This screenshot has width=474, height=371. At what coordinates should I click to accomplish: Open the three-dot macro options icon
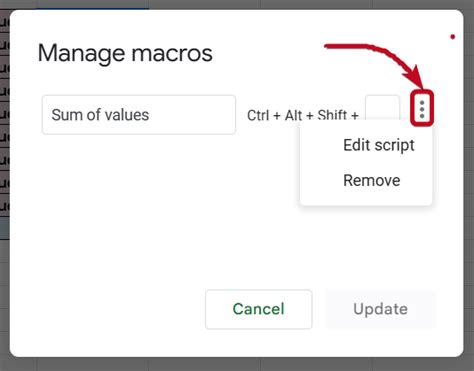[x=422, y=109]
